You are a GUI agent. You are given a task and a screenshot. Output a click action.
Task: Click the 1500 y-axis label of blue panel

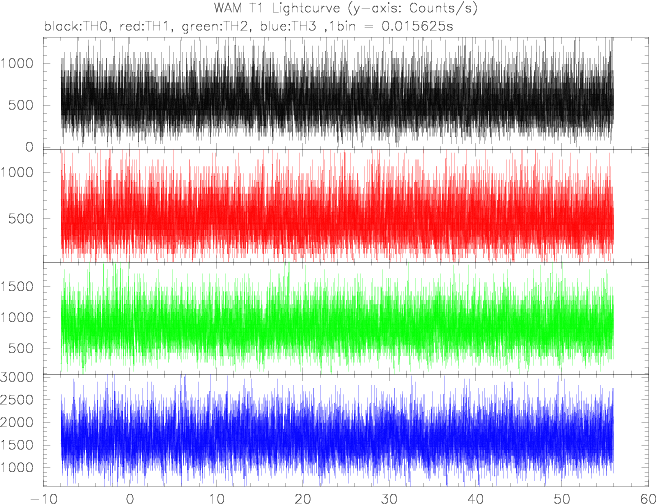(17, 445)
